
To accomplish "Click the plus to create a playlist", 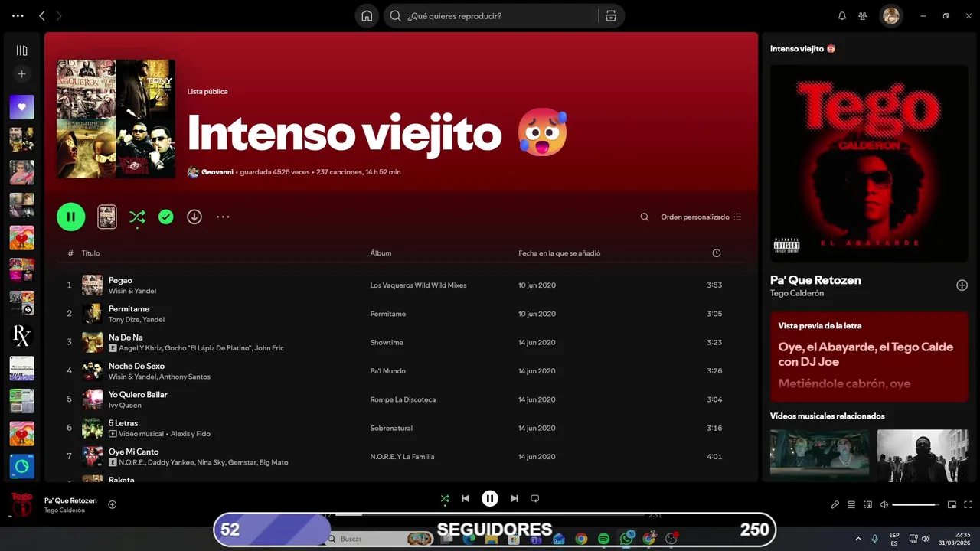I will (x=21, y=74).
